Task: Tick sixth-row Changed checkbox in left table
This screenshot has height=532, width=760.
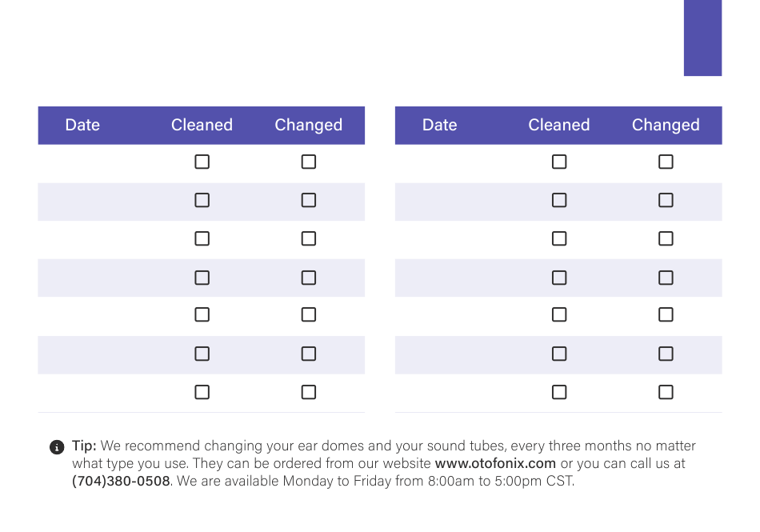Action: (309, 354)
